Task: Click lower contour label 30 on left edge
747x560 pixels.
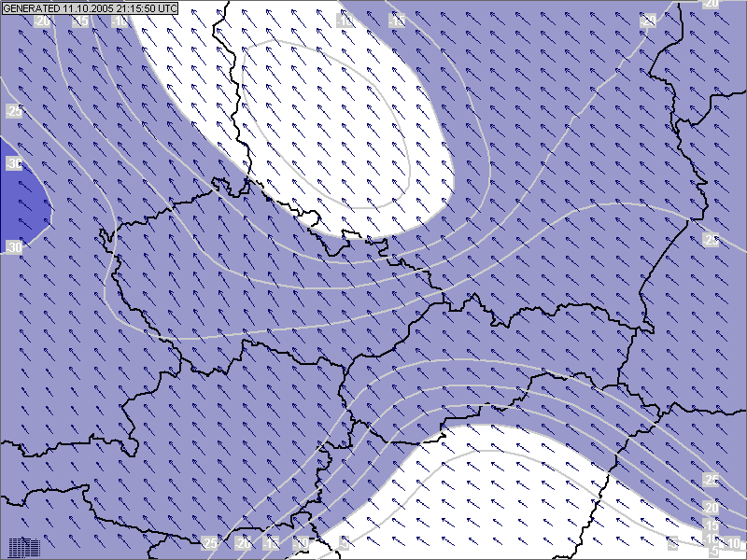Action: (14, 247)
